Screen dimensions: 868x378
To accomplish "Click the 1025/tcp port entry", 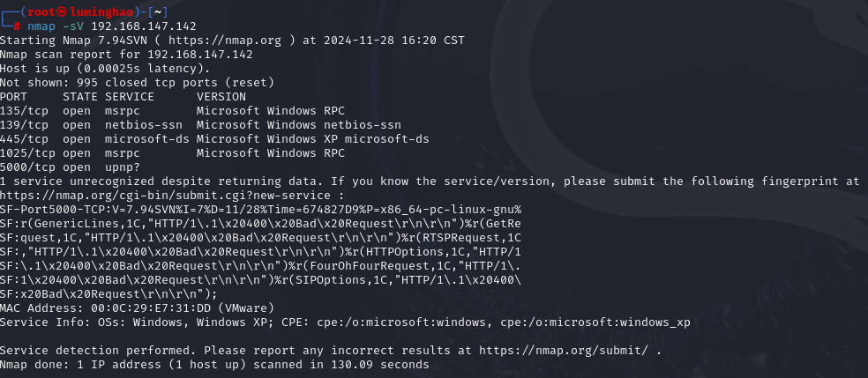I will [x=27, y=152].
